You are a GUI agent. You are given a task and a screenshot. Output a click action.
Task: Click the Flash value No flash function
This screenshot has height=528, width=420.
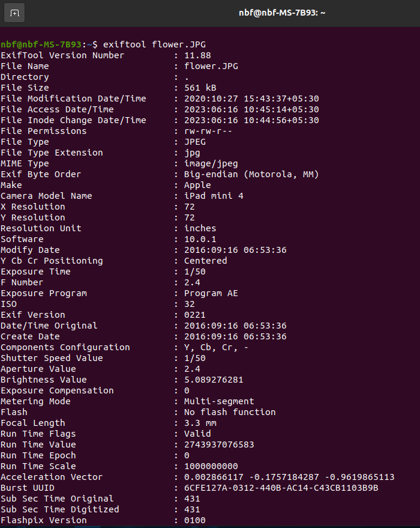click(230, 412)
